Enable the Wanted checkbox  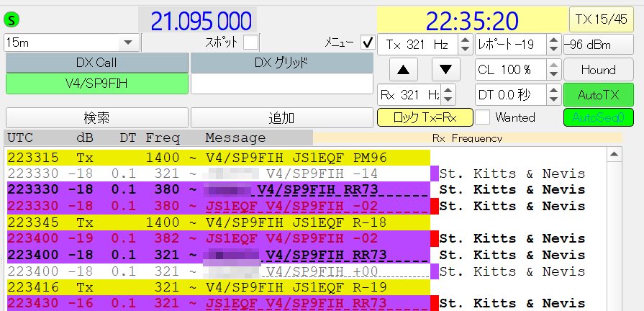point(483,118)
